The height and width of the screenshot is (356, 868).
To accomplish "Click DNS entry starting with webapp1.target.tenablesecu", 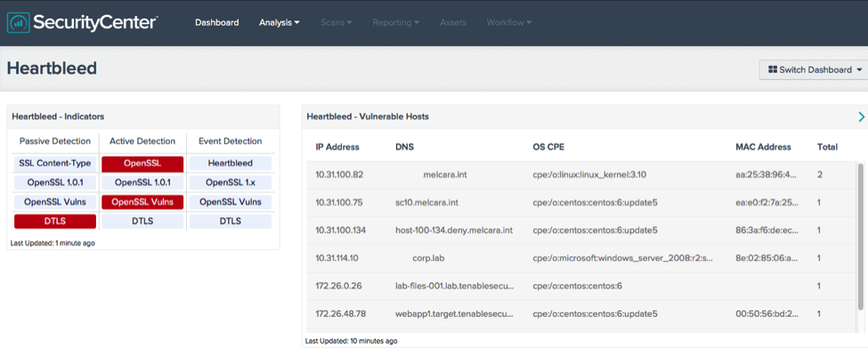I will click(455, 313).
